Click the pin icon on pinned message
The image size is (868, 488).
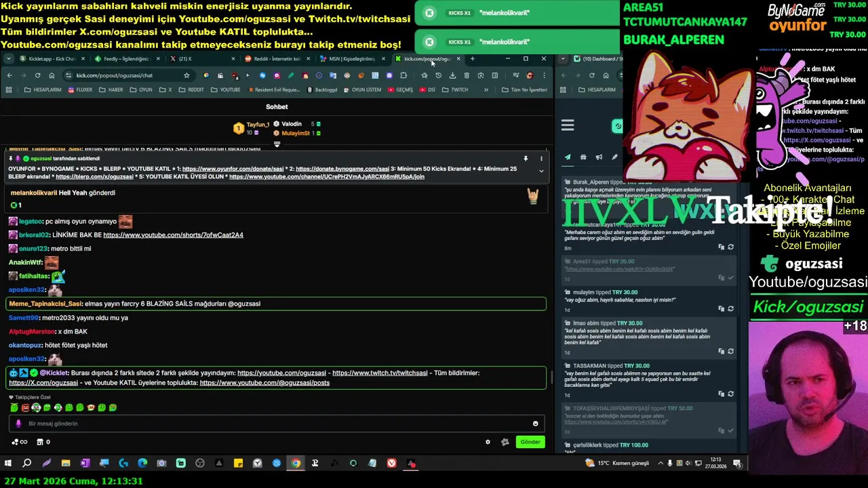coord(526,159)
